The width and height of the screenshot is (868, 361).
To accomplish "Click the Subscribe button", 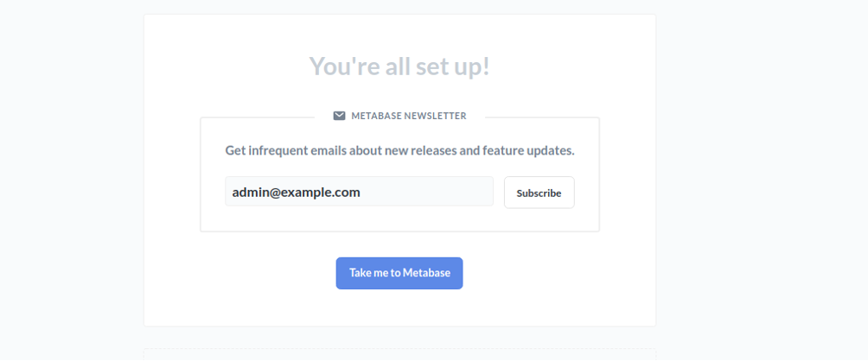I will pos(539,193).
